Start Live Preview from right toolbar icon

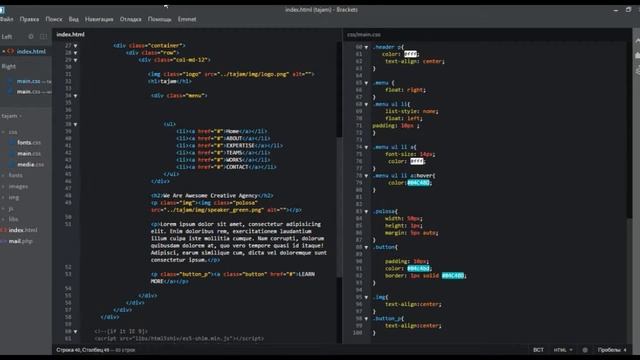pos(637,40)
